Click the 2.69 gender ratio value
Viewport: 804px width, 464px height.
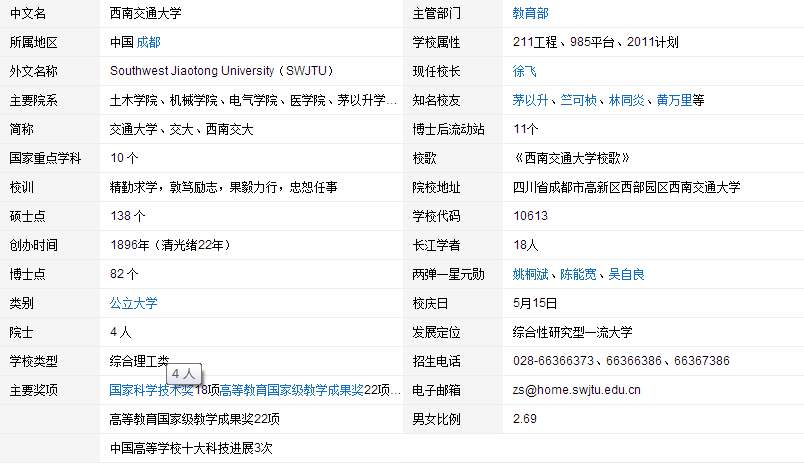coord(525,419)
